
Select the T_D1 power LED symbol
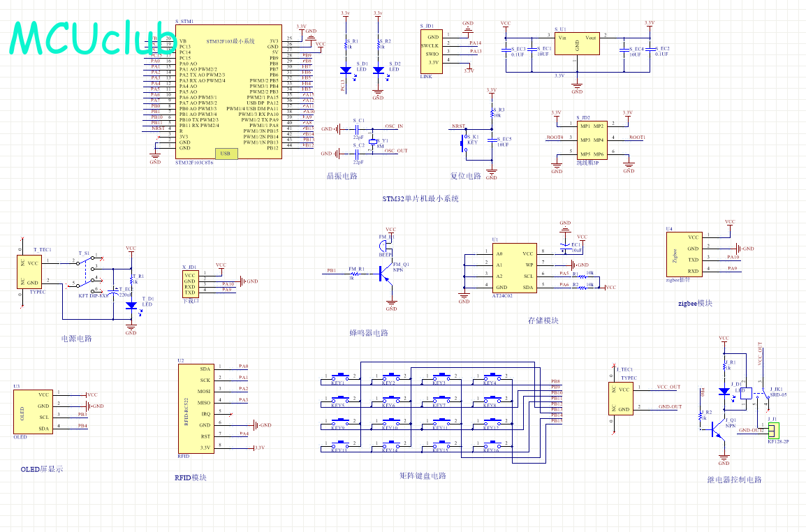click(131, 305)
